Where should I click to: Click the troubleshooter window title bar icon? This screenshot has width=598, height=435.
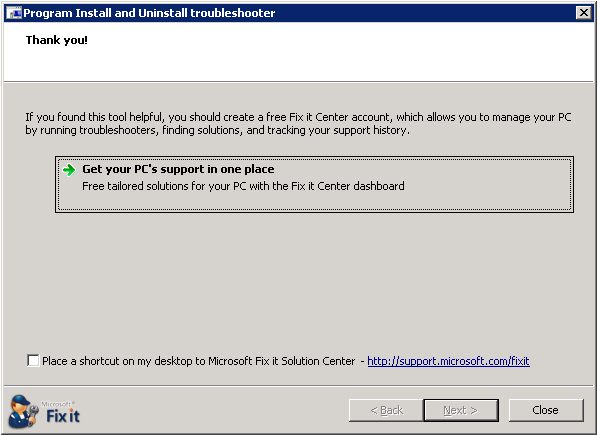(14, 13)
